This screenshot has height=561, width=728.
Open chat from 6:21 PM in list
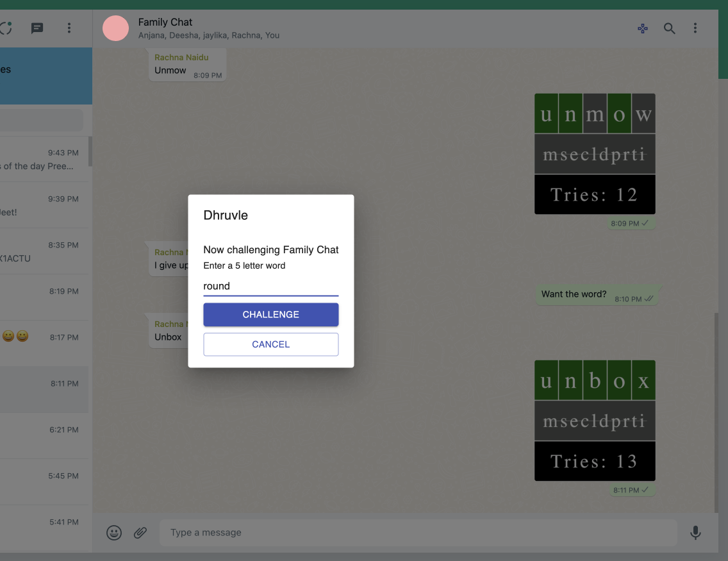click(x=44, y=435)
